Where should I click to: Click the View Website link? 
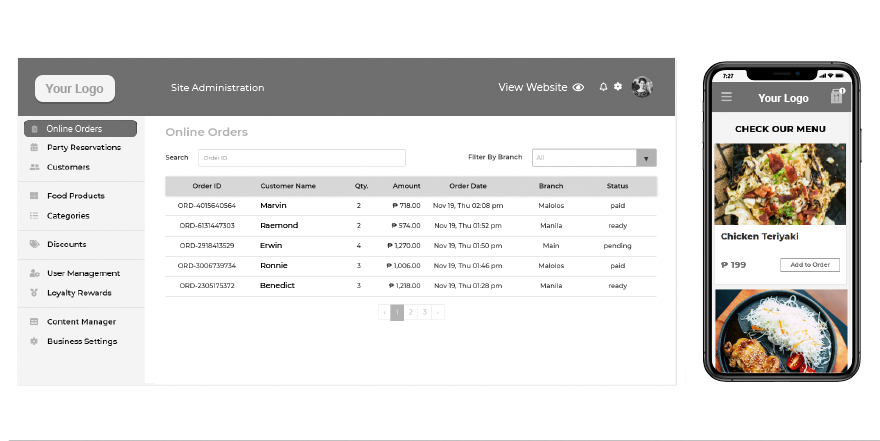click(532, 88)
